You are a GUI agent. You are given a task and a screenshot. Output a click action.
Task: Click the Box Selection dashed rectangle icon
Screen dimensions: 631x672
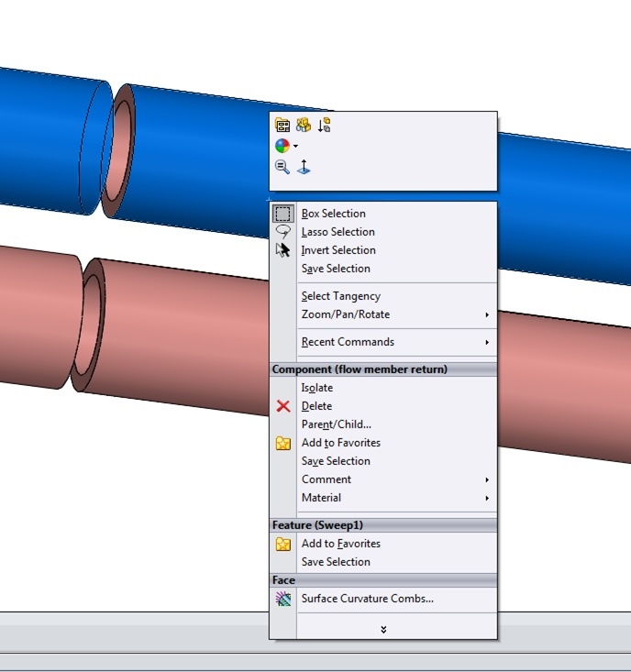(282, 213)
